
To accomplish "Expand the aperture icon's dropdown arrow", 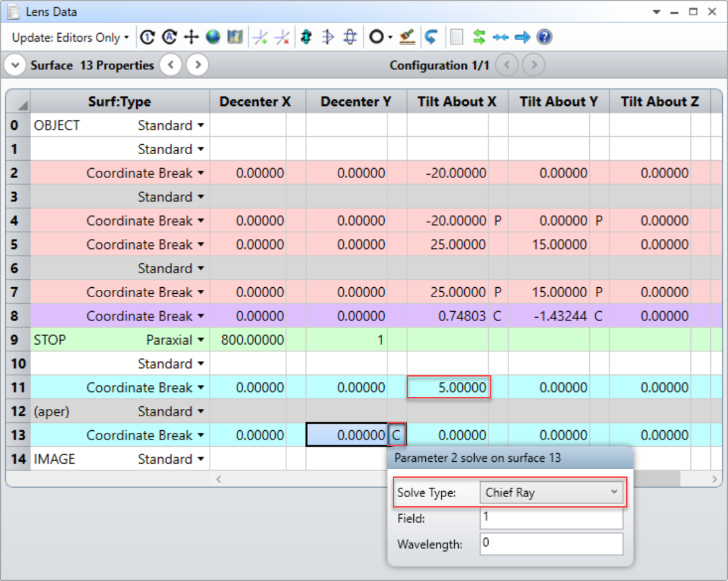I will [390, 37].
